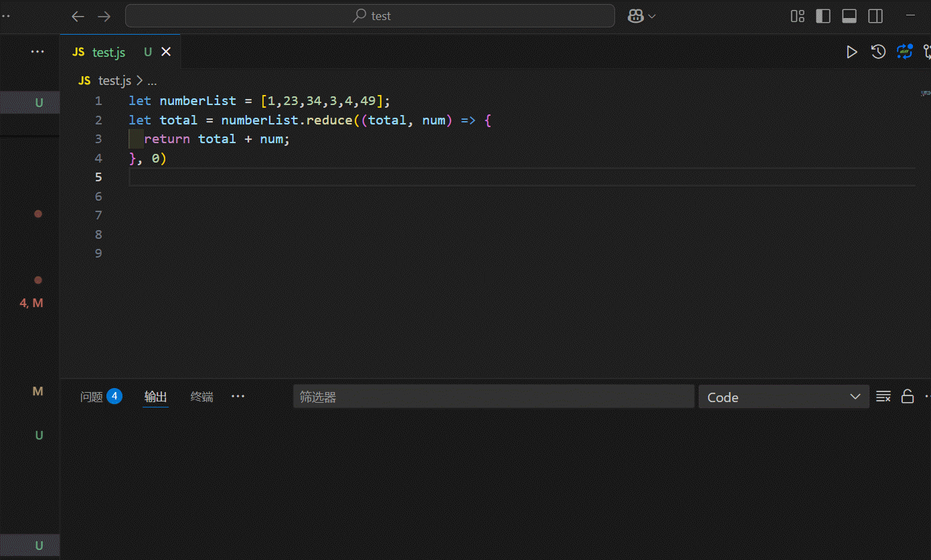Screen dimensions: 931x560
Task: Click the search box labeled test
Action: [x=370, y=16]
